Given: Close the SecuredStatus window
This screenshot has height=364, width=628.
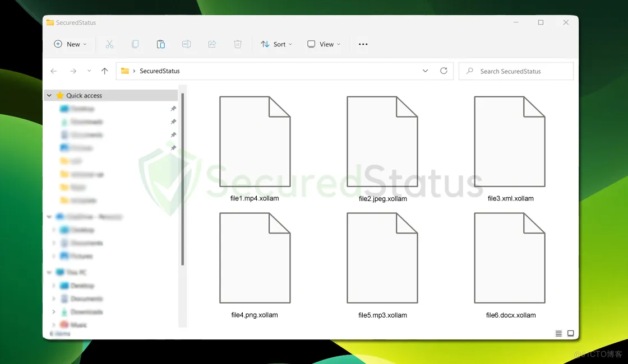Looking at the screenshot, I should click(x=566, y=22).
